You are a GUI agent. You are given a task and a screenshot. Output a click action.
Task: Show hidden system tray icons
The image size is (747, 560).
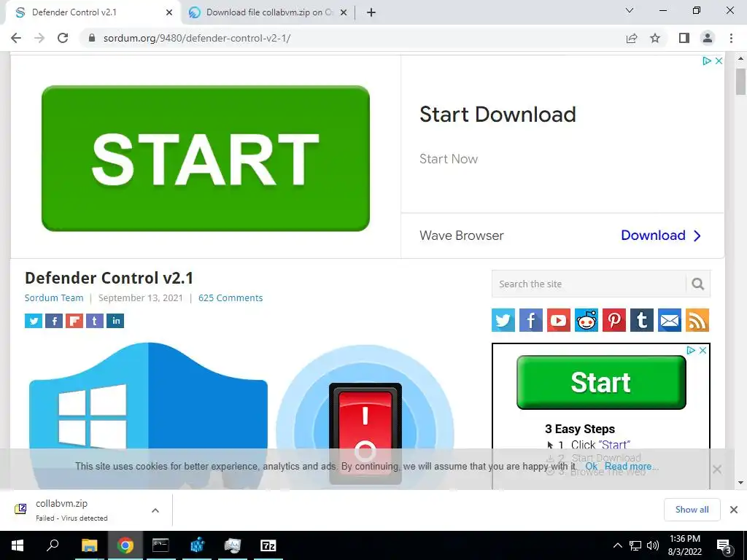617,545
